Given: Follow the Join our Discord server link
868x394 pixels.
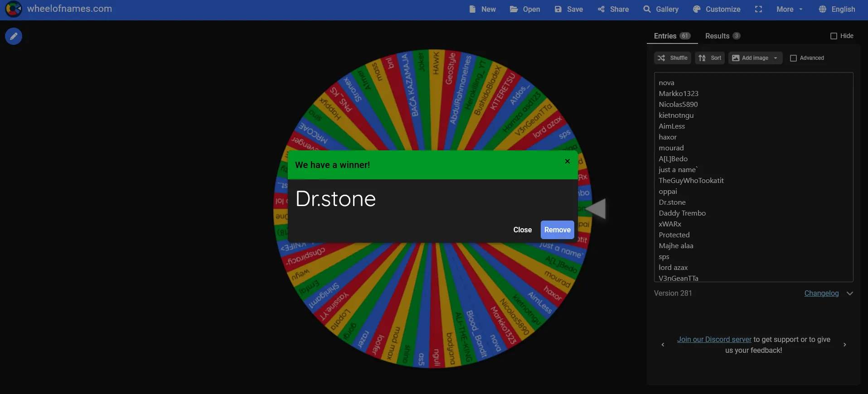Looking at the screenshot, I should click(714, 339).
